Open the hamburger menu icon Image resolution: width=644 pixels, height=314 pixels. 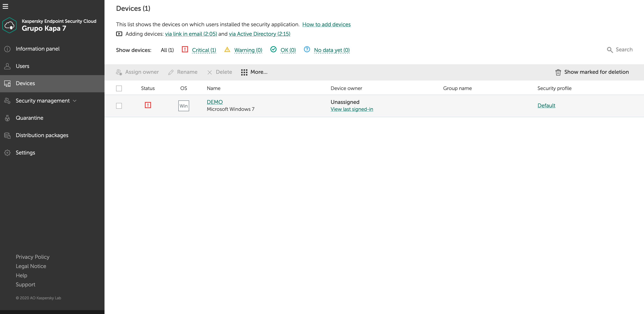[6, 6]
